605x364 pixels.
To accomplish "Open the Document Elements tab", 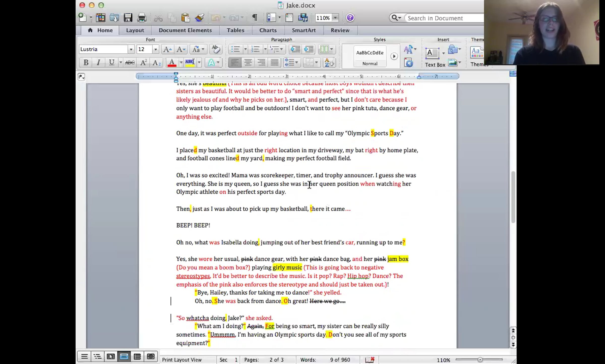I will pyautogui.click(x=185, y=30).
